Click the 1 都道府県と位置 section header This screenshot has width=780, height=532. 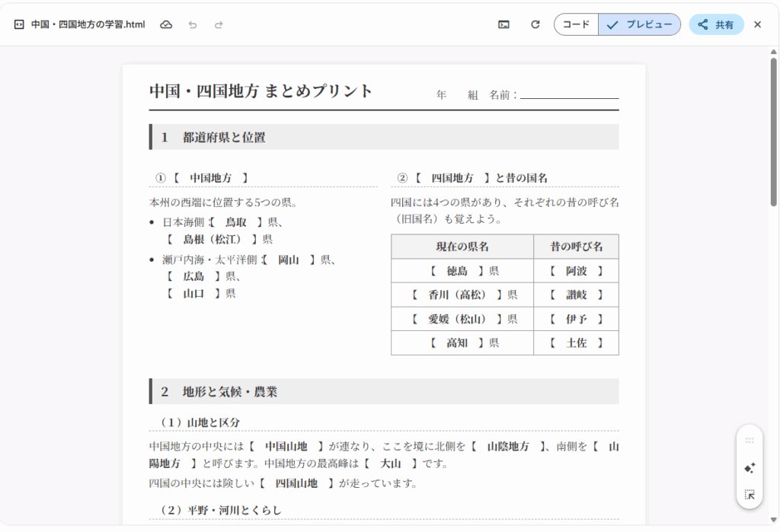click(x=384, y=137)
